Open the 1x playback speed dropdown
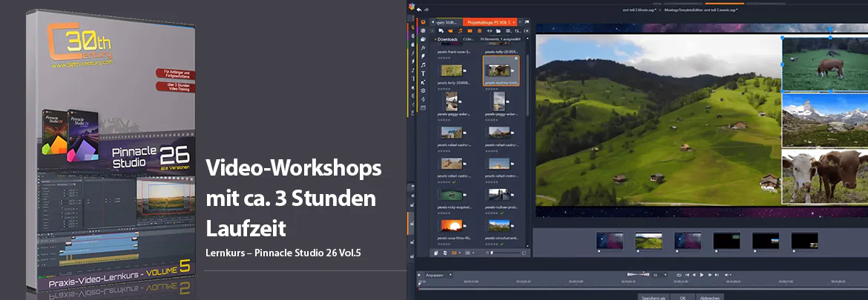 660,275
